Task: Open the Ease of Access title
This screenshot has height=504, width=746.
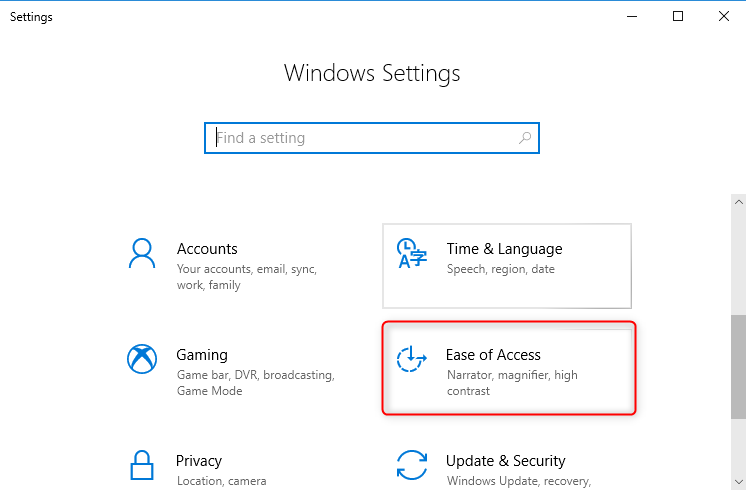Action: [x=493, y=355]
